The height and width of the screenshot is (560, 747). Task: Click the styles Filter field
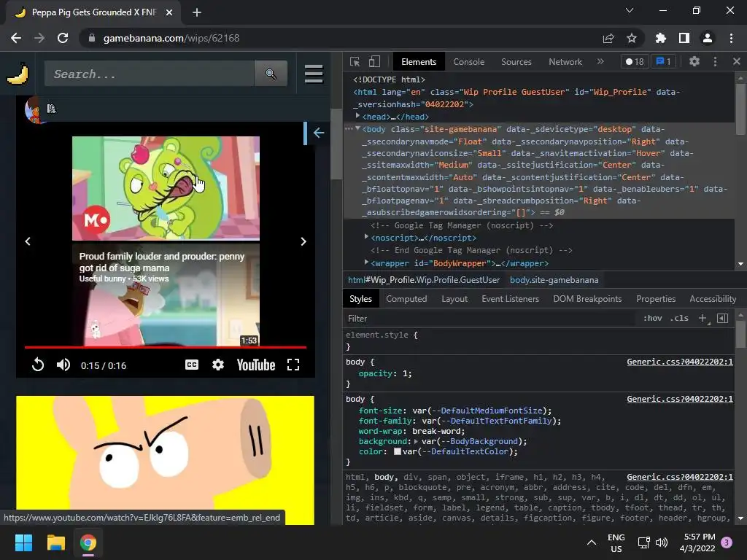point(489,319)
